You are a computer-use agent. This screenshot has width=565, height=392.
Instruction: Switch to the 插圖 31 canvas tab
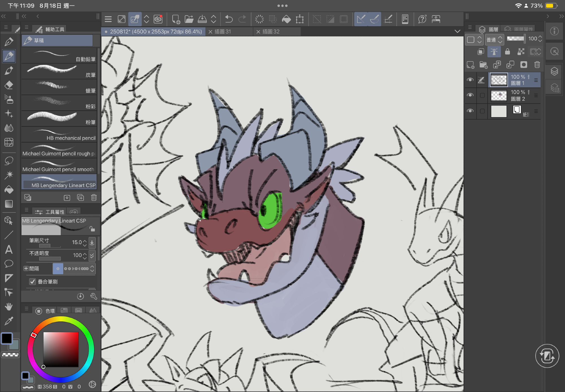coord(223,32)
